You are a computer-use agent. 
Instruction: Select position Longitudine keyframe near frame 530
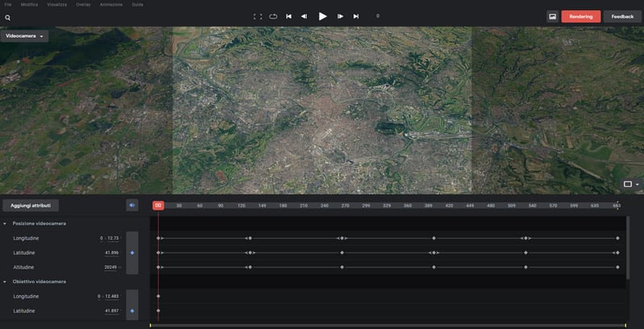pos(526,238)
